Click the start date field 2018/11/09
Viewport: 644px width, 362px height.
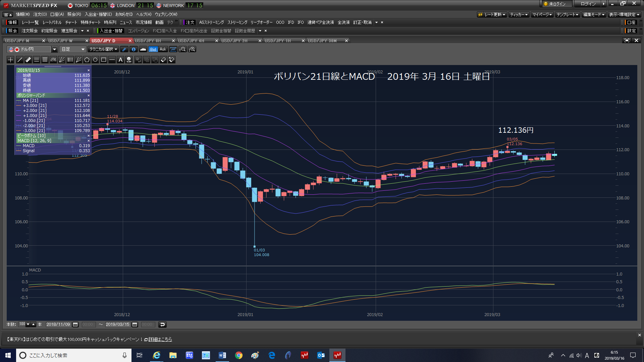pyautogui.click(x=58, y=324)
